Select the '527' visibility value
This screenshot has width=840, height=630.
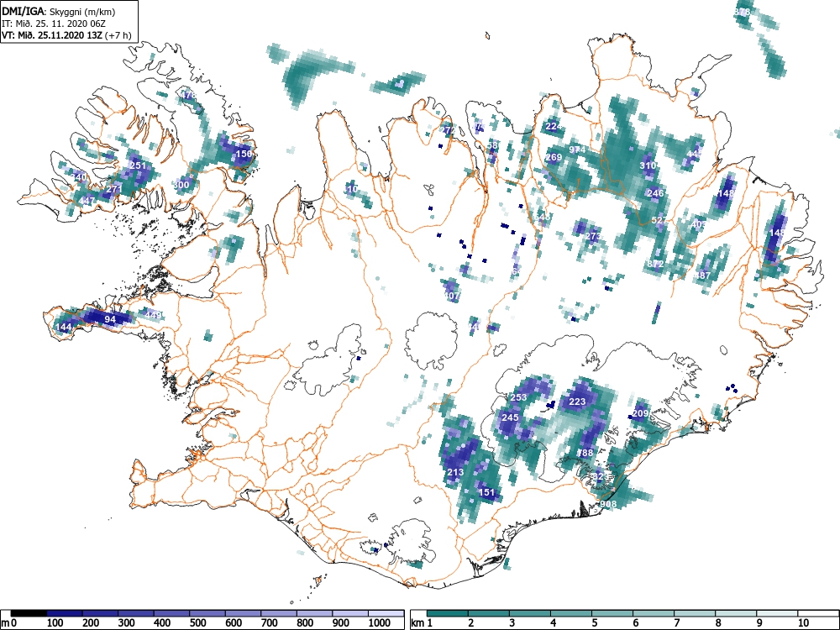[659, 220]
